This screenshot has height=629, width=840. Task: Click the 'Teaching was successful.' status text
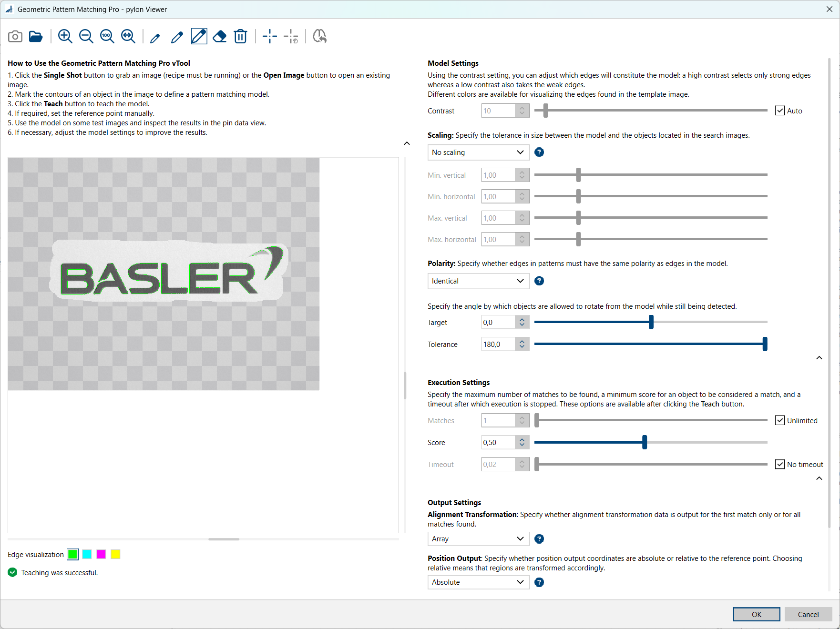click(x=60, y=573)
